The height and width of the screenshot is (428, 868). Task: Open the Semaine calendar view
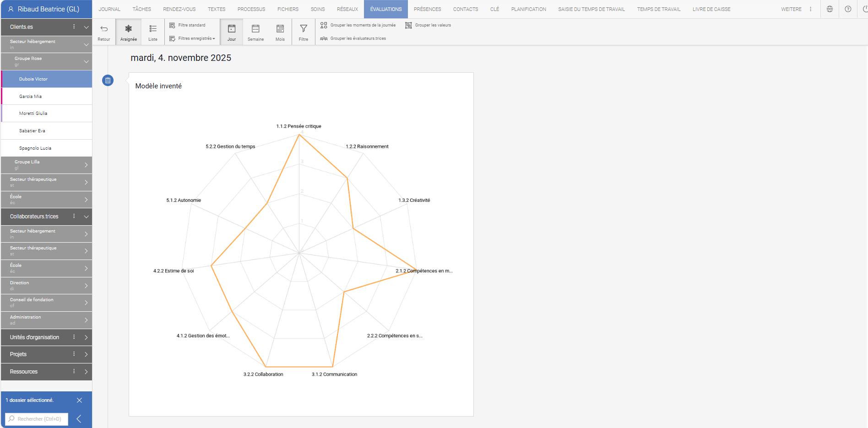click(x=255, y=31)
